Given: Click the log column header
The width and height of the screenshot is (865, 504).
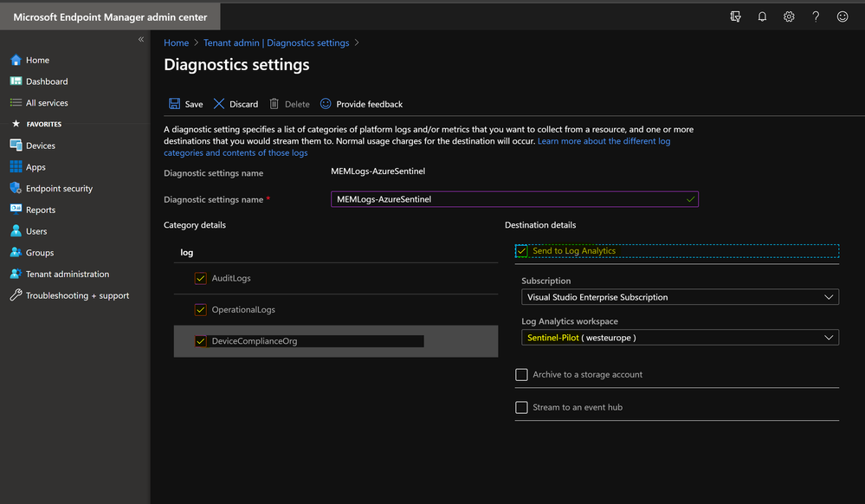Looking at the screenshot, I should [x=186, y=252].
